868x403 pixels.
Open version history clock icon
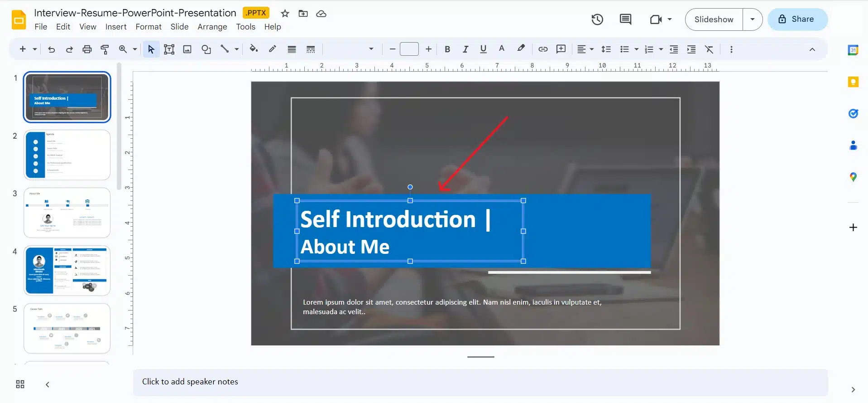597,19
